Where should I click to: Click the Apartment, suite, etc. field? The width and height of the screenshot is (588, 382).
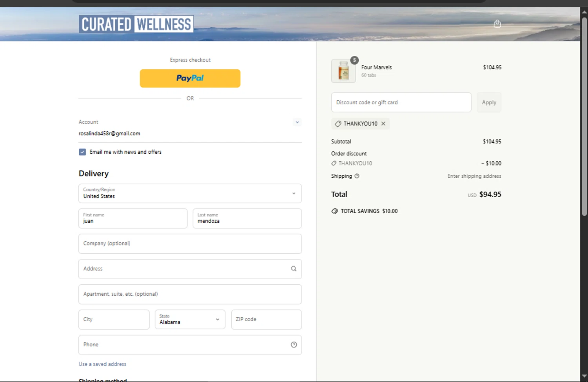click(x=190, y=294)
